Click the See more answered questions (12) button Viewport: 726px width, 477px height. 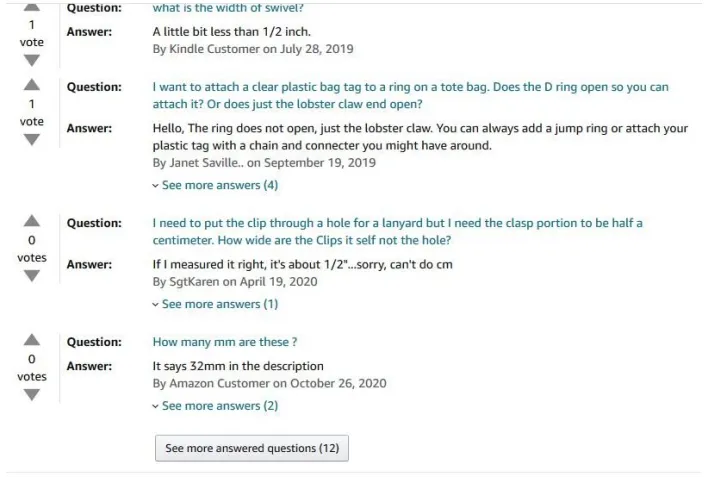pyautogui.click(x=252, y=448)
